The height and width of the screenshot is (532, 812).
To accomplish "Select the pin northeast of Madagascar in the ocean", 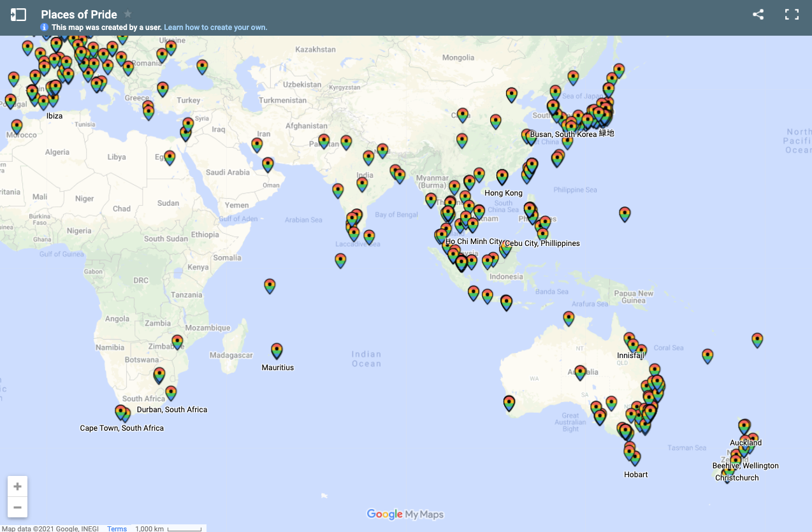I will coord(270,286).
